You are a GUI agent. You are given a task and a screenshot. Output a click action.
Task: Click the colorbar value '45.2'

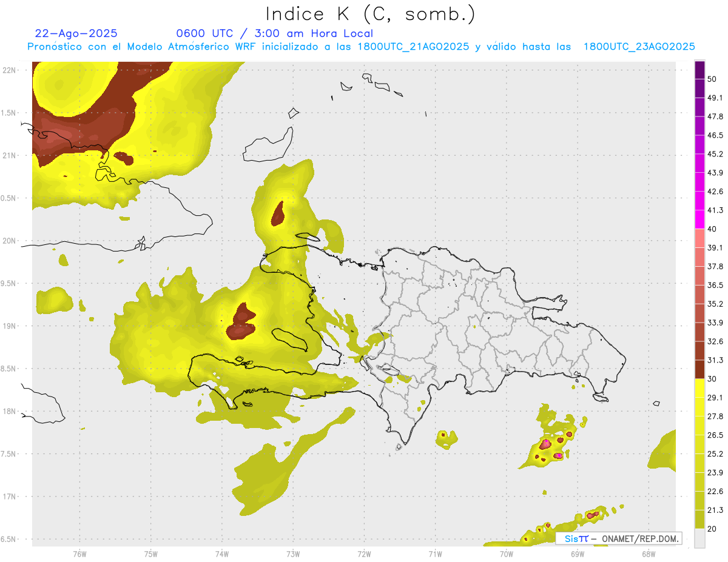(715, 154)
